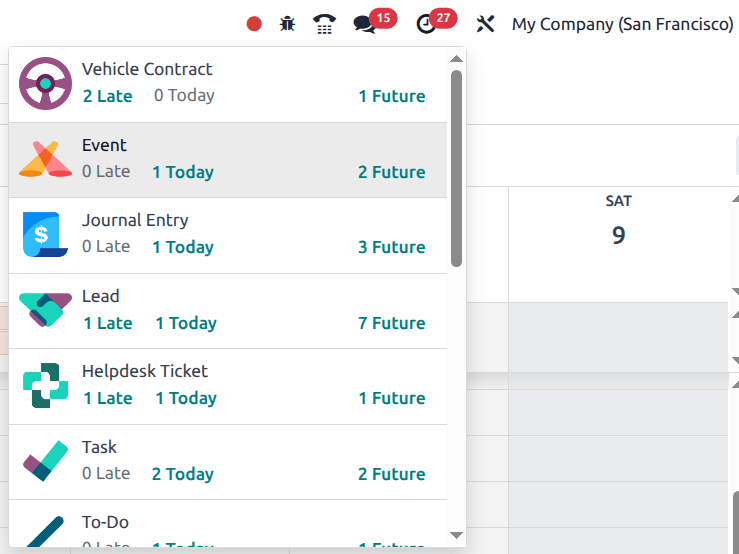Open 1 Today Journal Entry activities
Viewport: 739px width, 554px height.
click(x=183, y=247)
